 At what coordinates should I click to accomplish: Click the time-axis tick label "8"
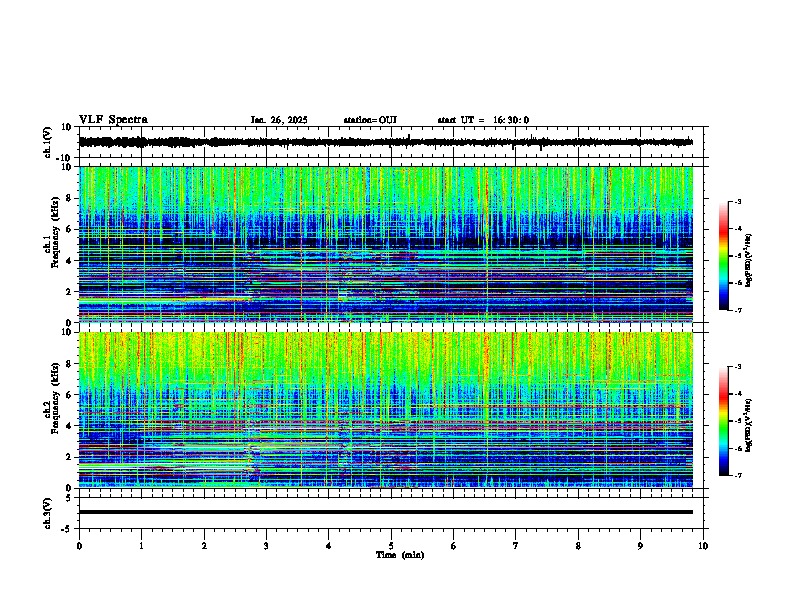pos(578,546)
